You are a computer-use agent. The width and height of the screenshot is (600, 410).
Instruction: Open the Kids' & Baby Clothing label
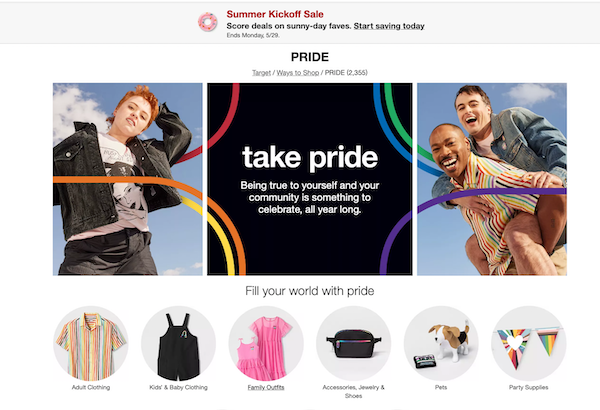[178, 387]
